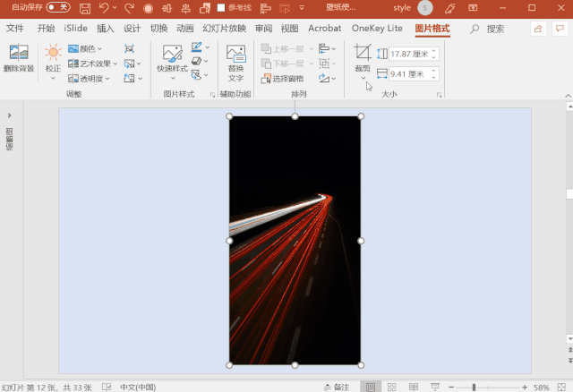Click the Undo arrow icon

pos(105,8)
